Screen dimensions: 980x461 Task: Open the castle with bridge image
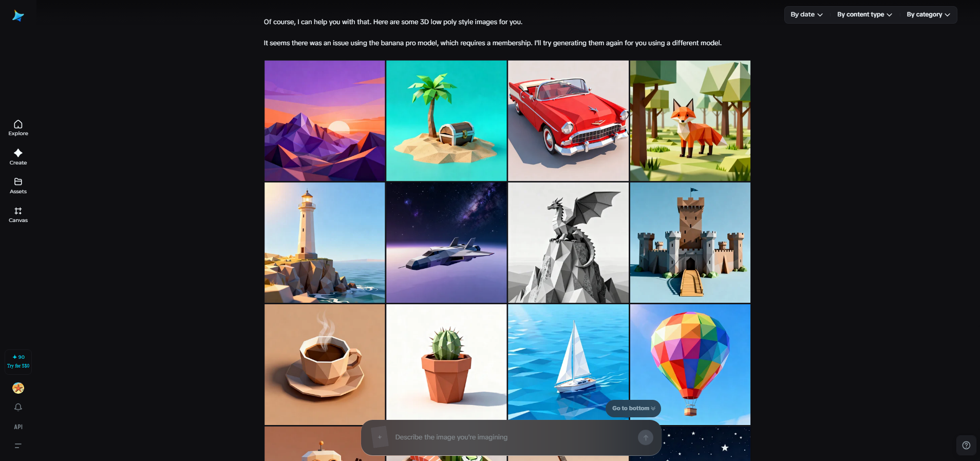[690, 243]
